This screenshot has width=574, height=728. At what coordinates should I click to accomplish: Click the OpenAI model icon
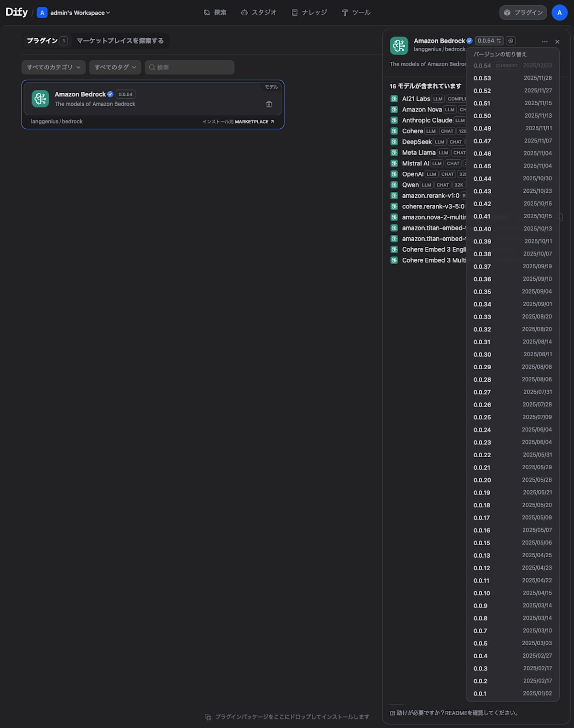pos(394,174)
